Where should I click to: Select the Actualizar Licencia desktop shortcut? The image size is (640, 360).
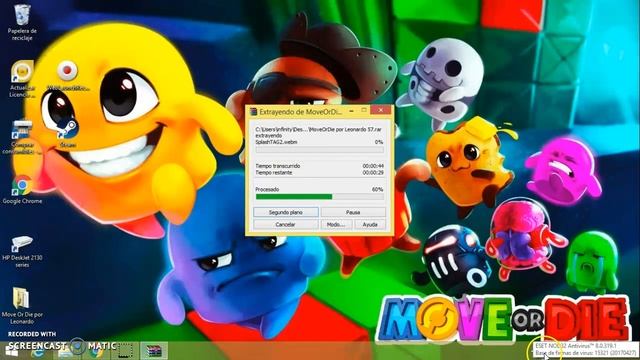pos(22,79)
